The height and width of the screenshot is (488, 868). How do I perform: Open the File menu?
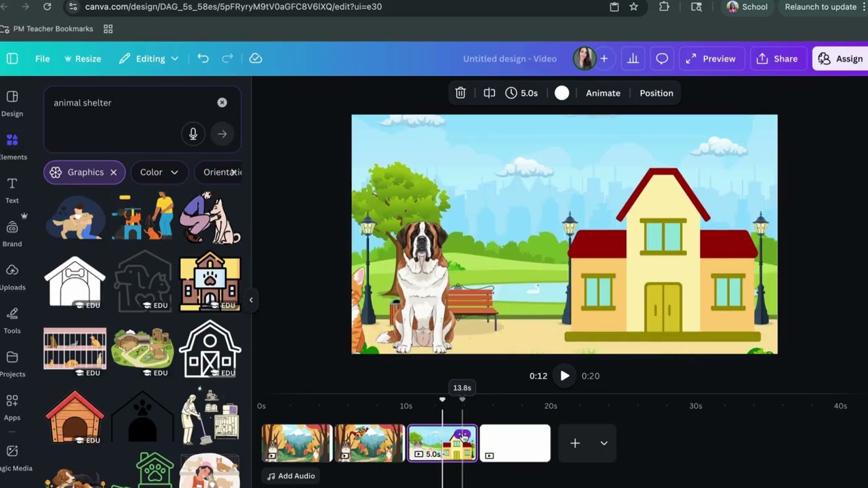[x=42, y=59]
